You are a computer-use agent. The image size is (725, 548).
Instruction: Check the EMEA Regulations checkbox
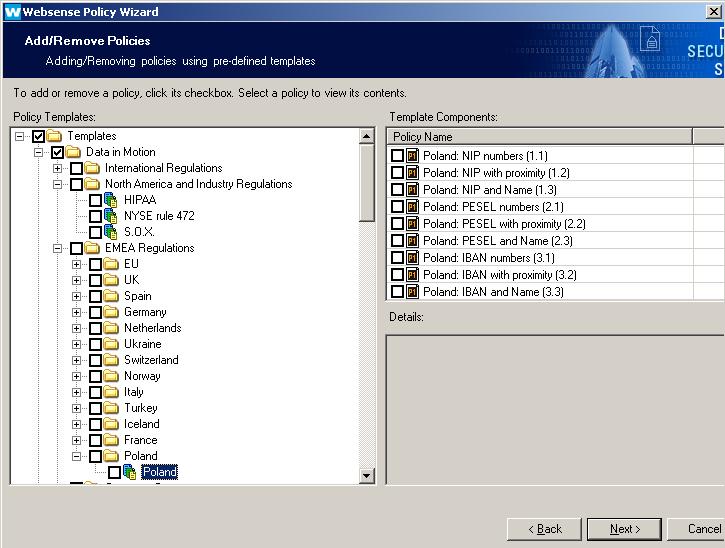click(76, 248)
